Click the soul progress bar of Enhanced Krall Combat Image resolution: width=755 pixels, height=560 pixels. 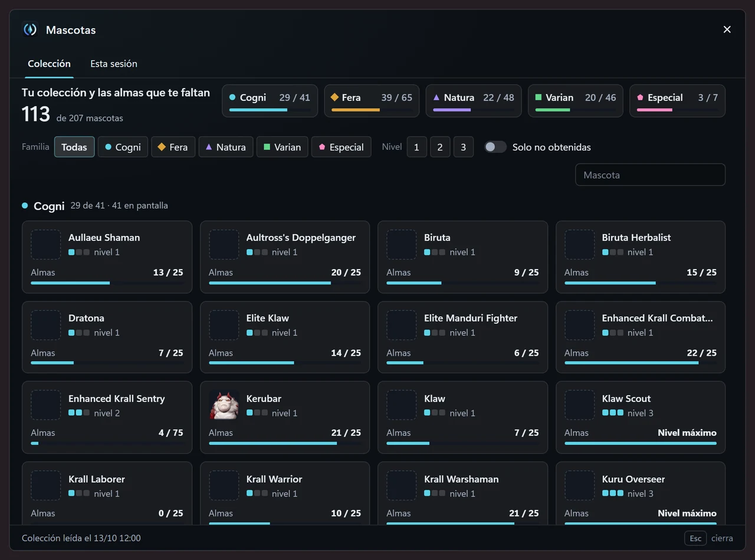tap(641, 363)
